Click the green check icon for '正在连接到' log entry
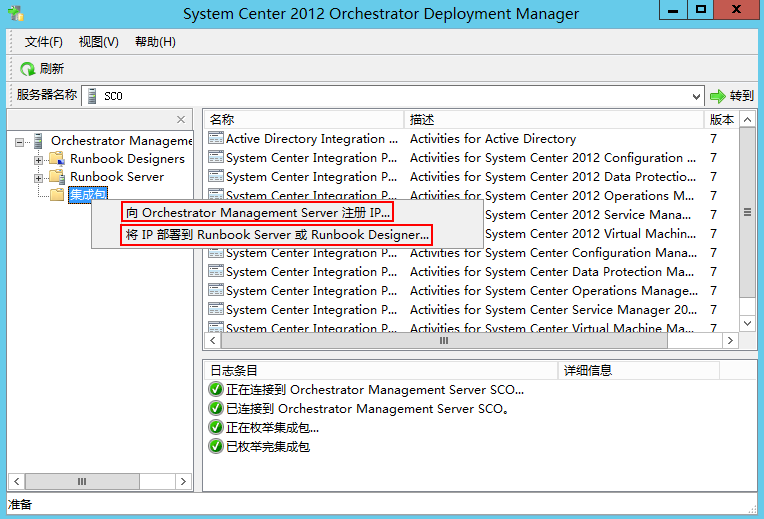The height and width of the screenshot is (519, 764). 216,389
